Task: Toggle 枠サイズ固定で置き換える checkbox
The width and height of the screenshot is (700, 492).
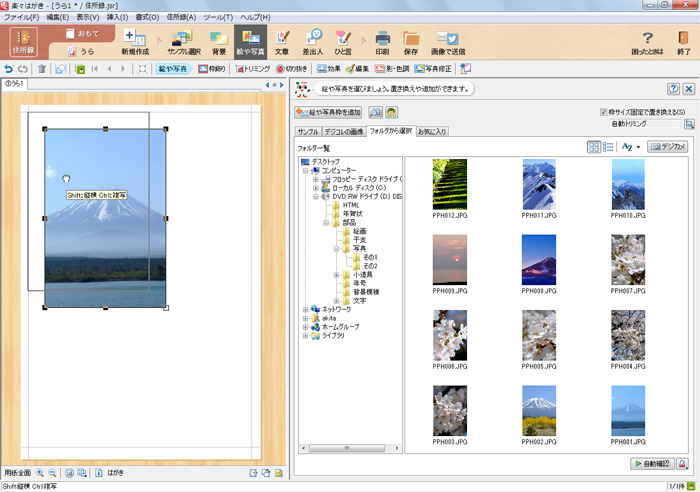Action: (x=602, y=112)
